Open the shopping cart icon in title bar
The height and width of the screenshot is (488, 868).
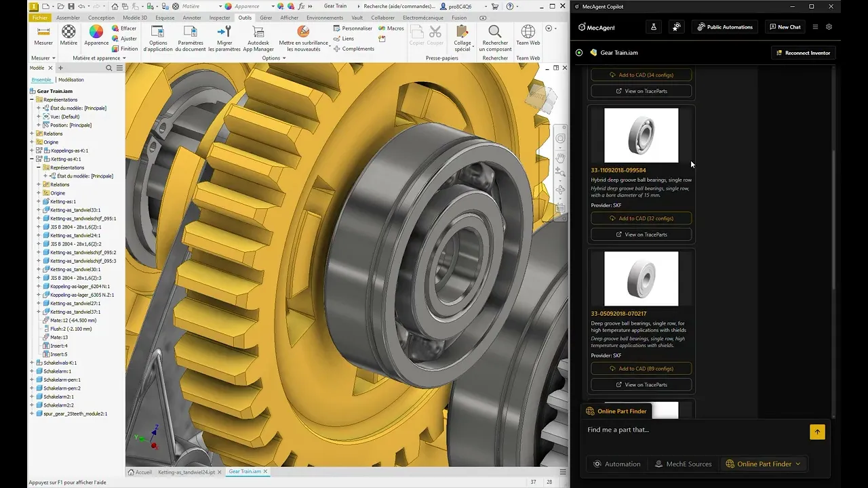tap(495, 6)
